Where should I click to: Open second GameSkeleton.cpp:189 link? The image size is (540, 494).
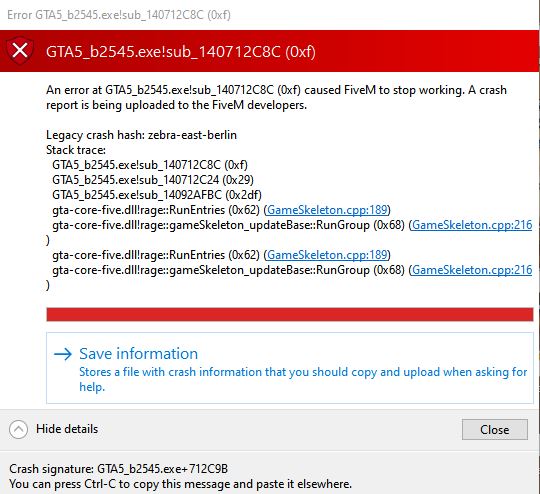(x=328, y=255)
